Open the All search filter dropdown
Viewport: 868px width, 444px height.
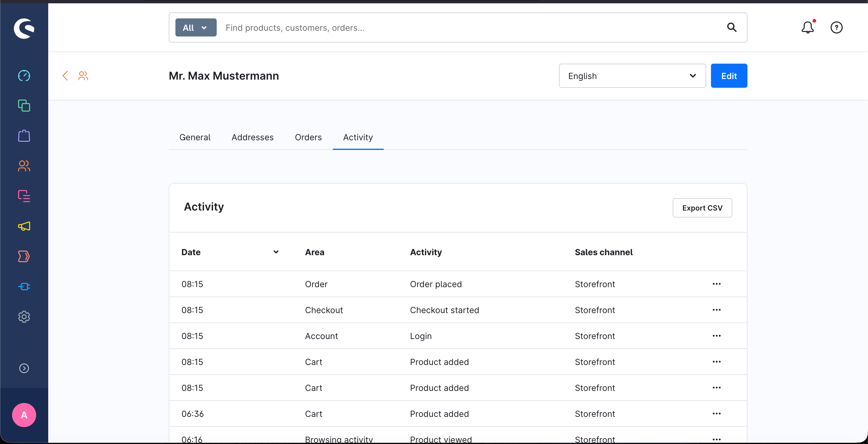[196, 28]
